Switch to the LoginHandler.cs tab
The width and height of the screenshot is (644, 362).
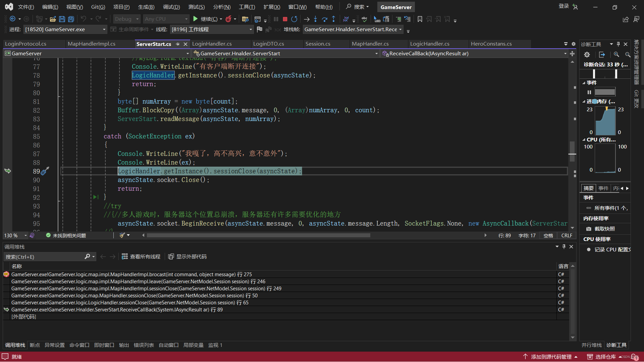[212, 44]
